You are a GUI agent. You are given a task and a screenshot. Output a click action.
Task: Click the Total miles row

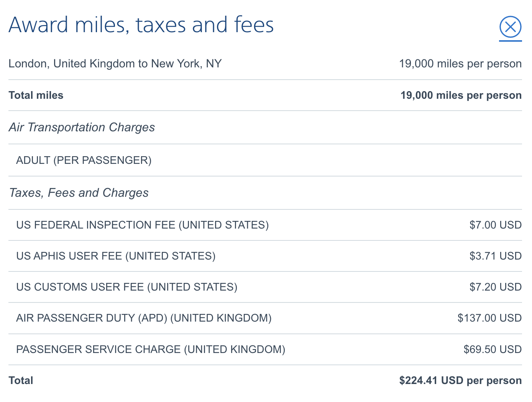[x=36, y=95]
